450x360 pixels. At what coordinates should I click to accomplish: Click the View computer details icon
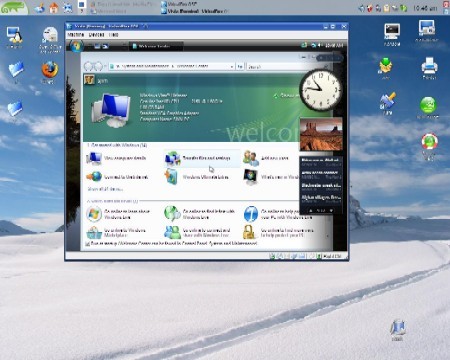tap(94, 158)
